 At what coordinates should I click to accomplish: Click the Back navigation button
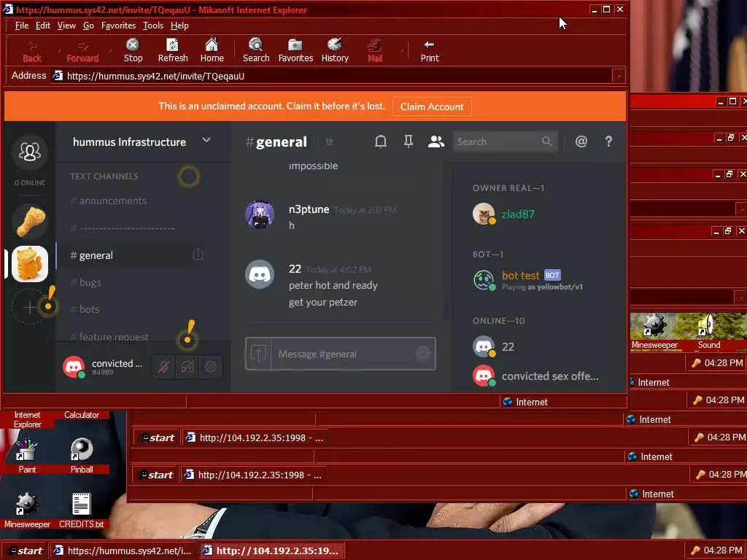[32, 50]
